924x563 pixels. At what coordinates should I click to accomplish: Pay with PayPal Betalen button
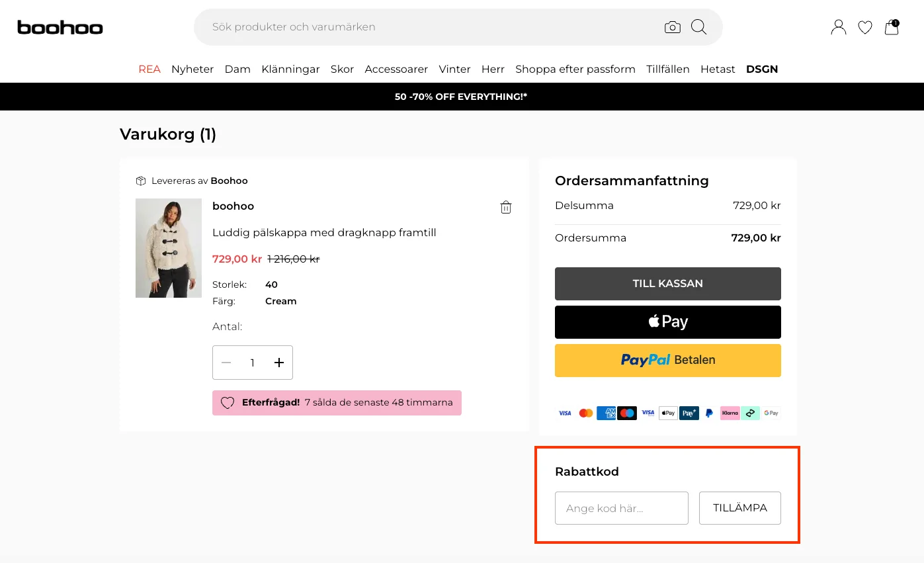(x=667, y=361)
